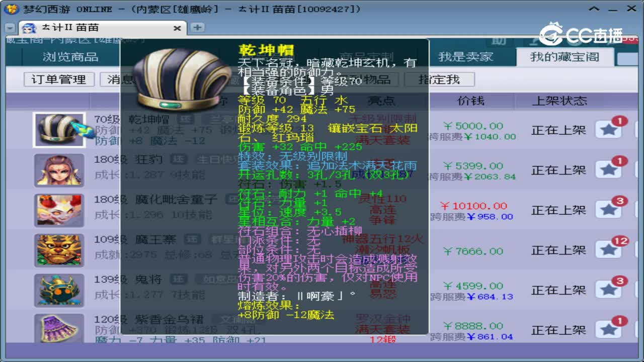Click the 价钱 column header
Image resolution: width=644 pixels, height=362 pixels.
click(471, 101)
